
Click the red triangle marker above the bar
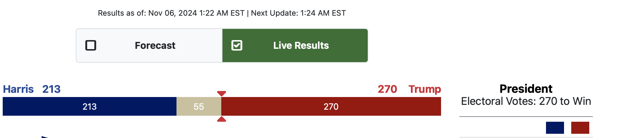(222, 94)
